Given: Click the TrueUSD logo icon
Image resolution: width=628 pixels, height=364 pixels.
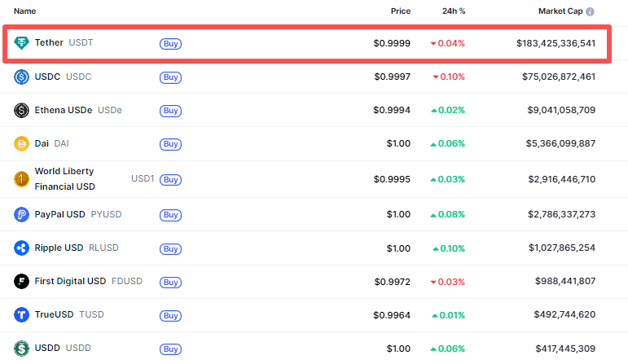Looking at the screenshot, I should point(22,315).
